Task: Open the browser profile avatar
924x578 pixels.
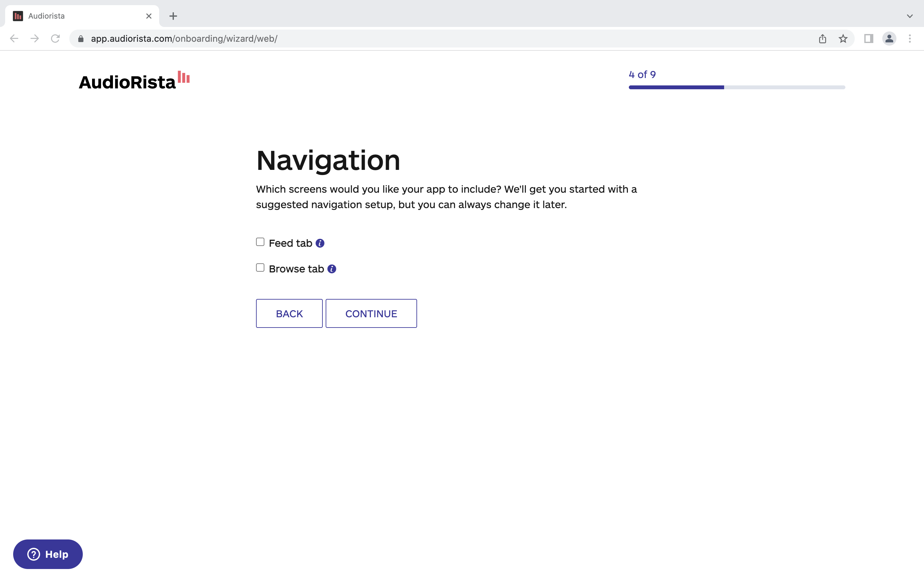Action: (x=889, y=39)
